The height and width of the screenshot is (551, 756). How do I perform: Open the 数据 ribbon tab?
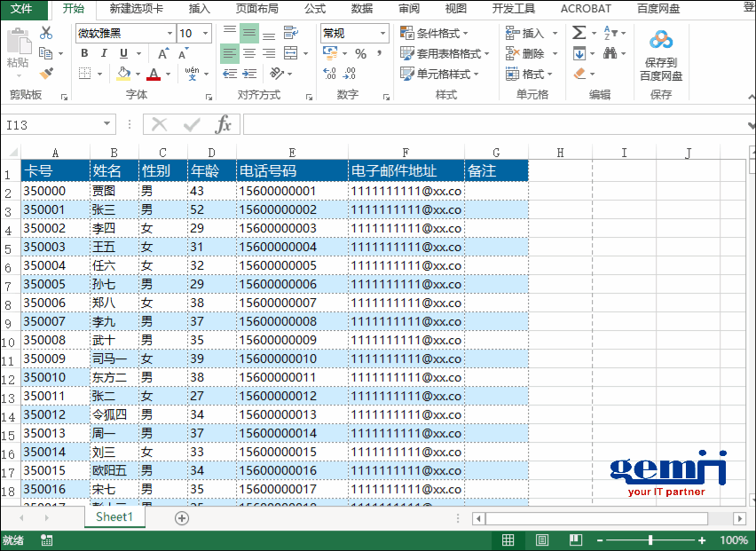point(361,9)
